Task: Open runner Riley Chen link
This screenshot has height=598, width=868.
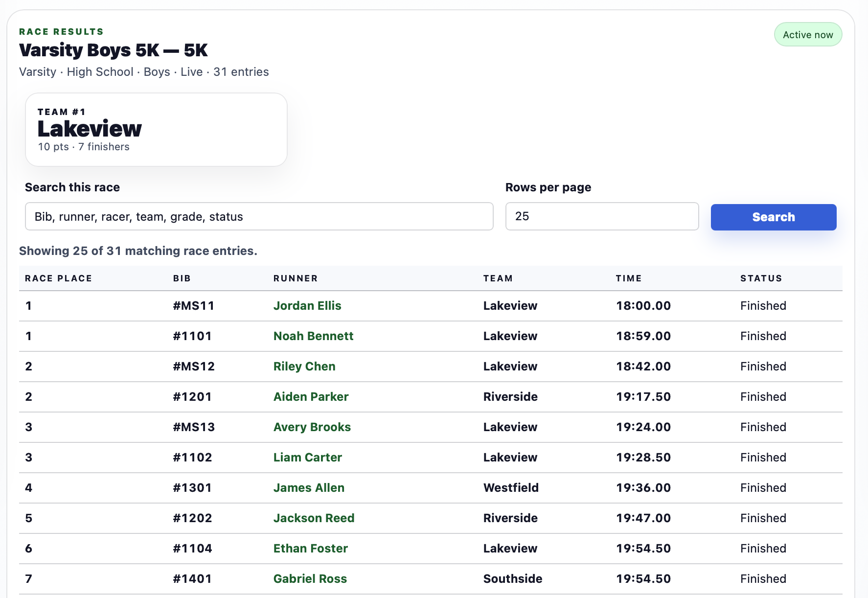Action: pos(304,367)
